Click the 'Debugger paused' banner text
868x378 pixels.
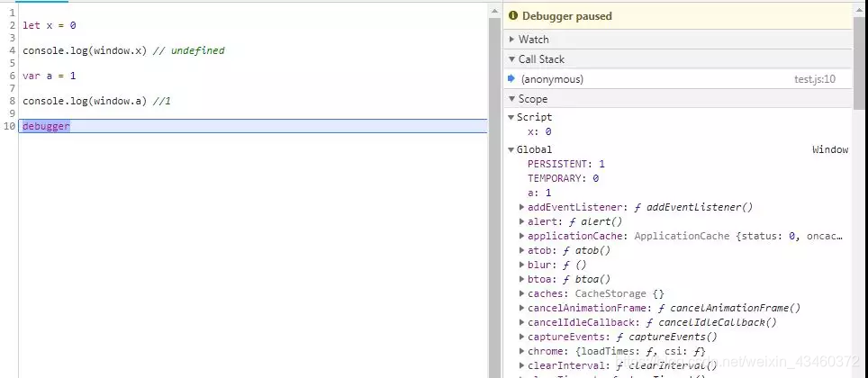[x=567, y=16]
